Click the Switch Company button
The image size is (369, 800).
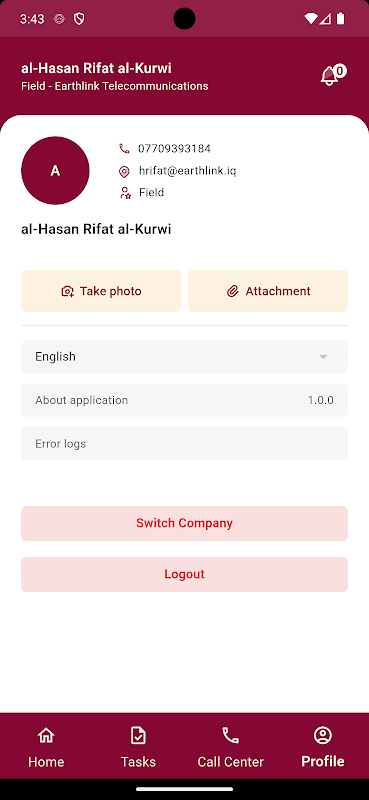(x=184, y=523)
